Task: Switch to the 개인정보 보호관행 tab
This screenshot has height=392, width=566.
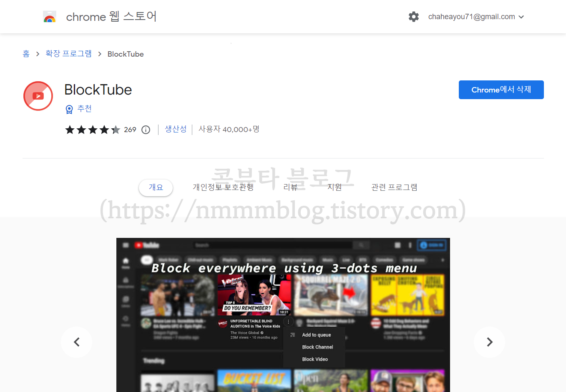Action: point(223,187)
